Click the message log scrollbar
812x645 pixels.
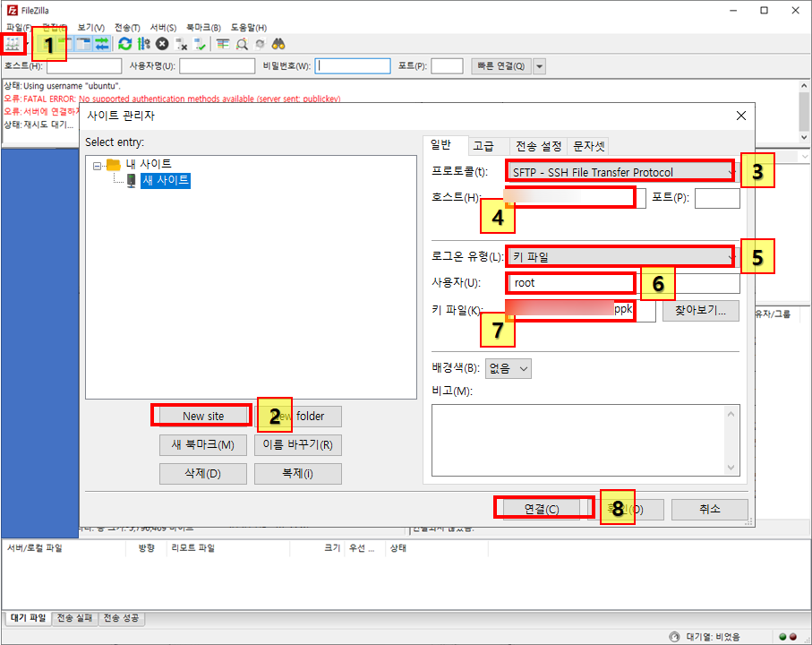pyautogui.click(x=804, y=111)
